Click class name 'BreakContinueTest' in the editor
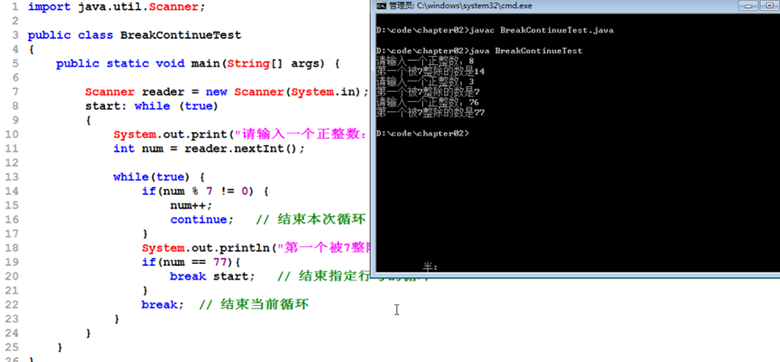This screenshot has width=780, height=362. click(x=181, y=35)
